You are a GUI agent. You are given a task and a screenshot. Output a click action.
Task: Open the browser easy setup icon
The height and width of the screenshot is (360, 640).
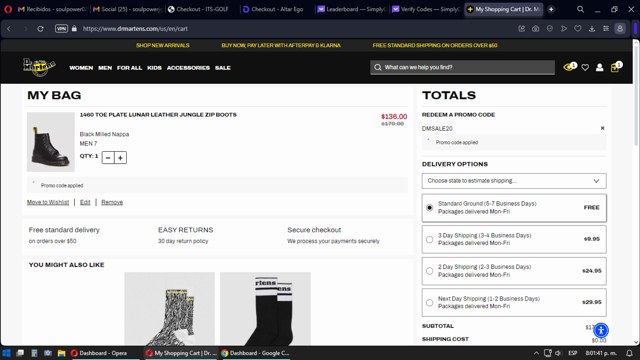(606, 29)
